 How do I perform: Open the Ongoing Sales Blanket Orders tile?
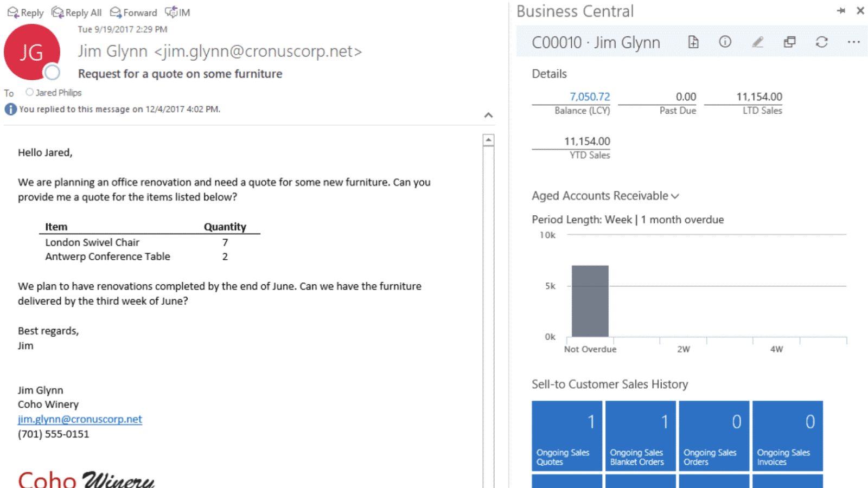(640, 435)
